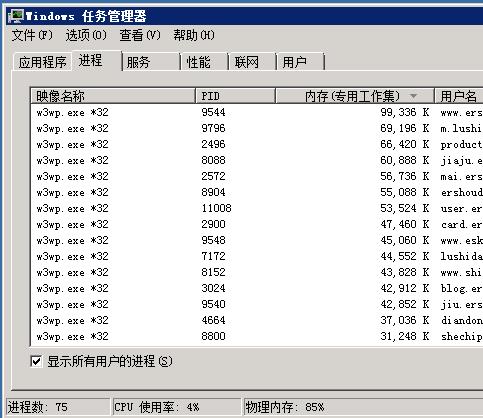The image size is (483, 418).
Task: Select w3wp.exe process with PID 2572
Action: click(x=257, y=176)
